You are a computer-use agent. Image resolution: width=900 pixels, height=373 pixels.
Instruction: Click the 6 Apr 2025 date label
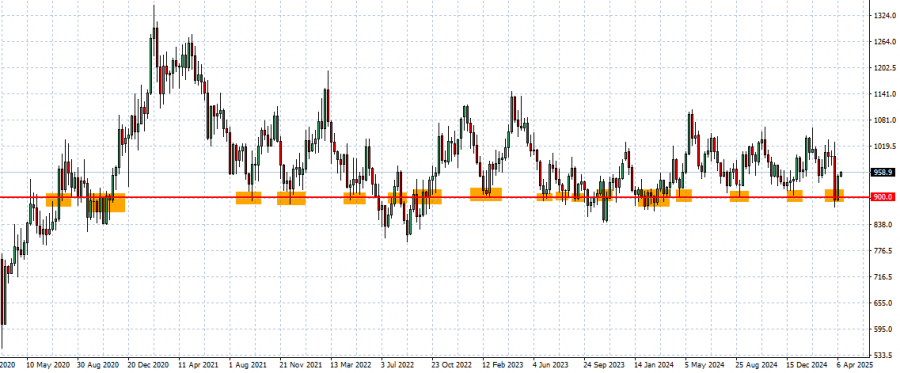coord(855,364)
